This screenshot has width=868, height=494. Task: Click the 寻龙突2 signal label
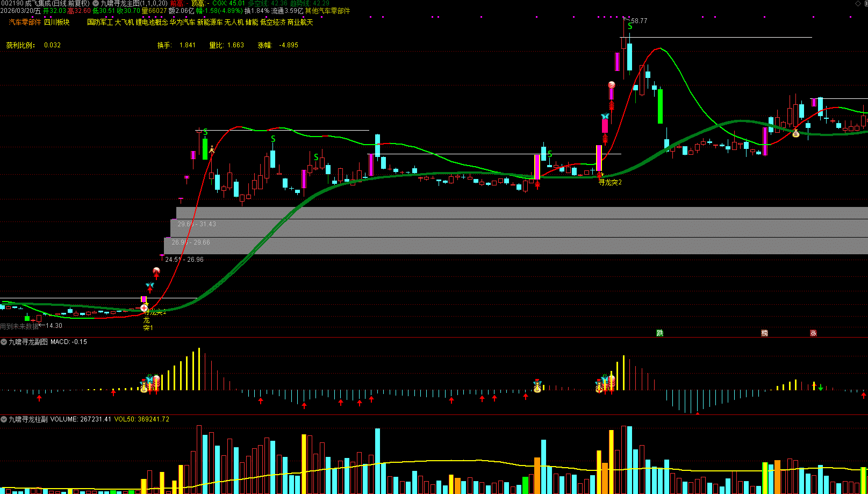610,182
